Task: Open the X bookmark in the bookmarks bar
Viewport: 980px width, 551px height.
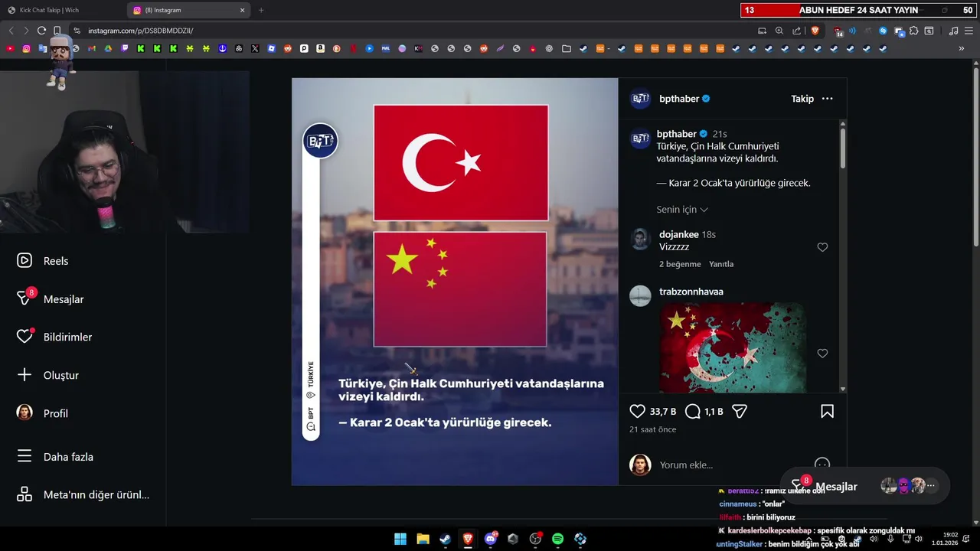Action: click(255, 48)
